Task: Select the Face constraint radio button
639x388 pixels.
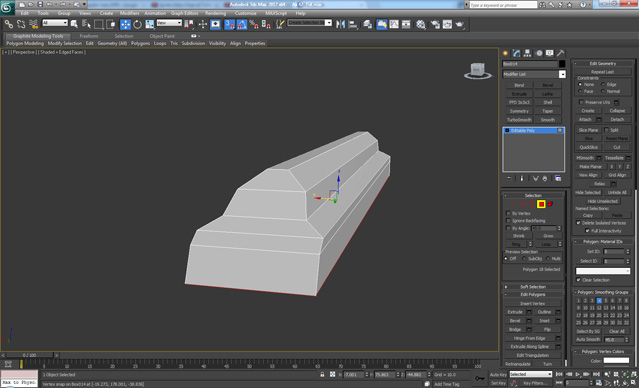Action: pyautogui.click(x=580, y=91)
